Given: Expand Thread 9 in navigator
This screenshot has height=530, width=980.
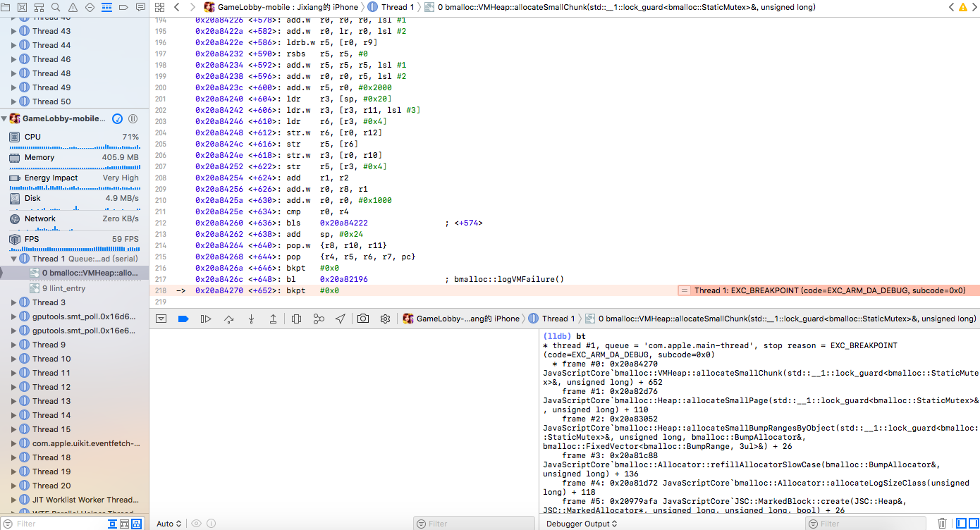Looking at the screenshot, I should click(13, 345).
